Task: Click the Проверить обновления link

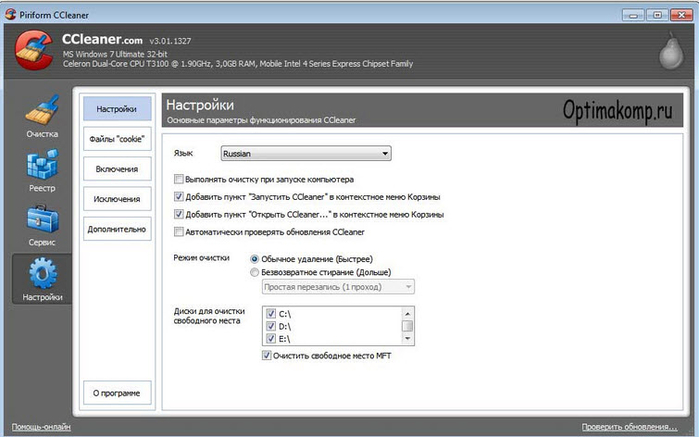Action: click(x=629, y=427)
